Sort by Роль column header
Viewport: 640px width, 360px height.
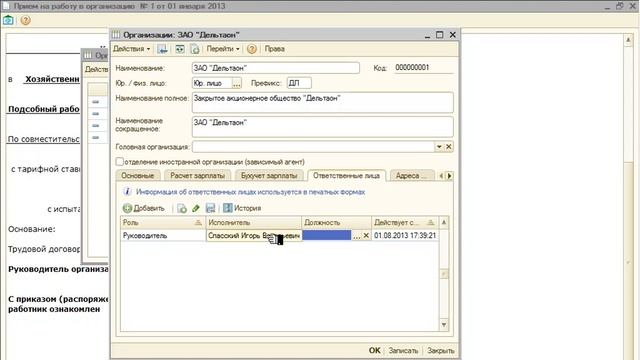(x=163, y=222)
